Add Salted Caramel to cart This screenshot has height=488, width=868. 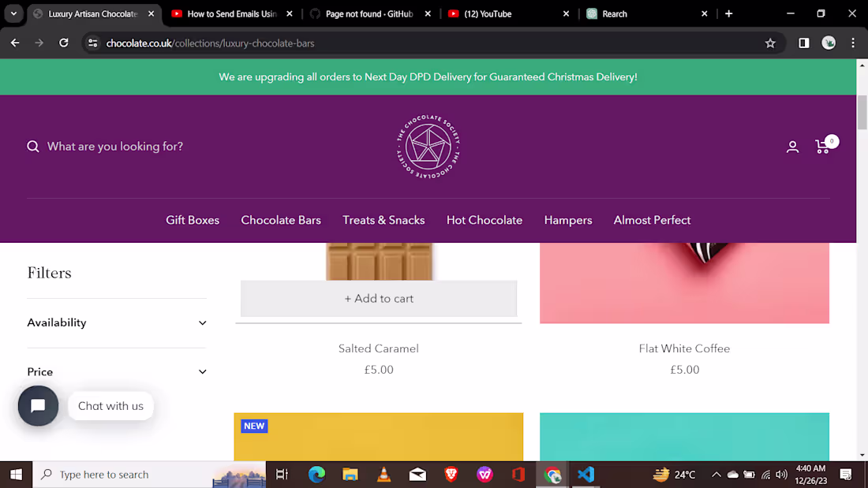(379, 298)
